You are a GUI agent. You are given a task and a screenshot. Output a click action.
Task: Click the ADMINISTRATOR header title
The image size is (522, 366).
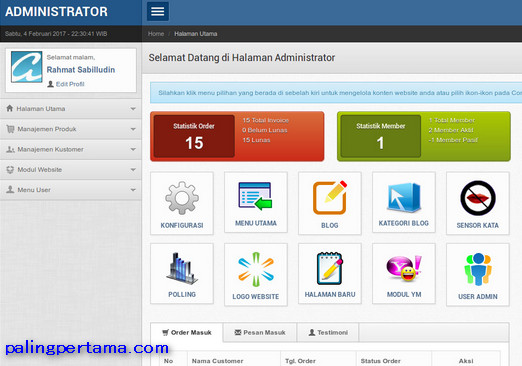(56, 12)
